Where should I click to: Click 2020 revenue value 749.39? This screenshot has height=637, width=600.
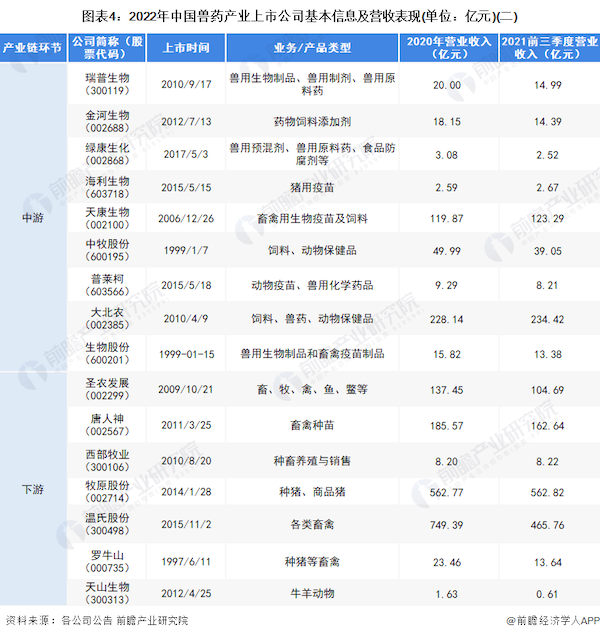(446, 525)
